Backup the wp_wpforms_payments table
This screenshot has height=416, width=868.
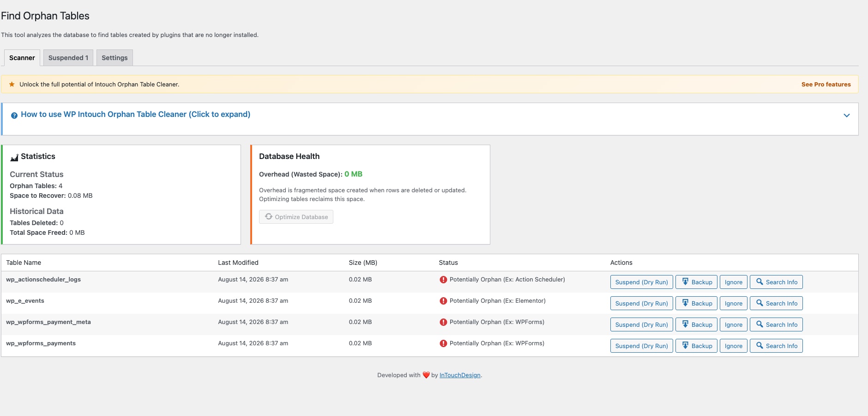696,346
